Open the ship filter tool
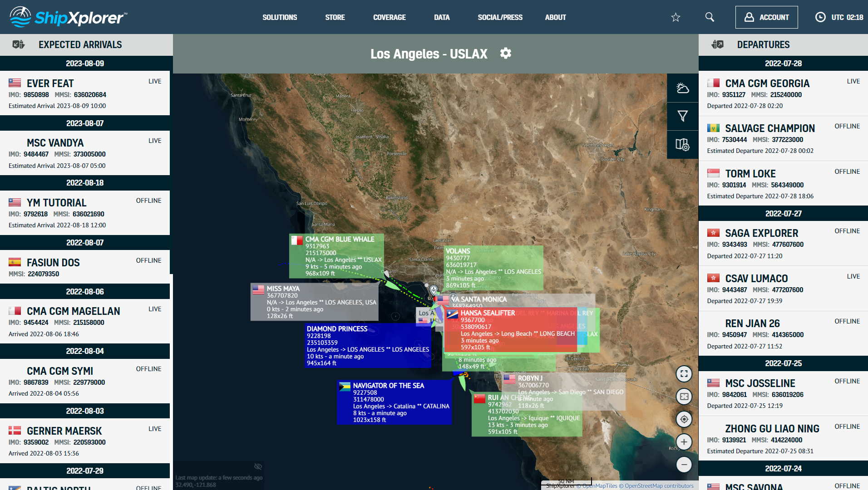This screenshot has height=490, width=868. coord(682,116)
